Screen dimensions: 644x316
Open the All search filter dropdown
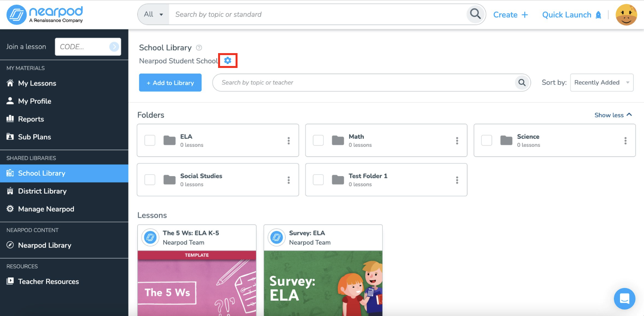(153, 14)
